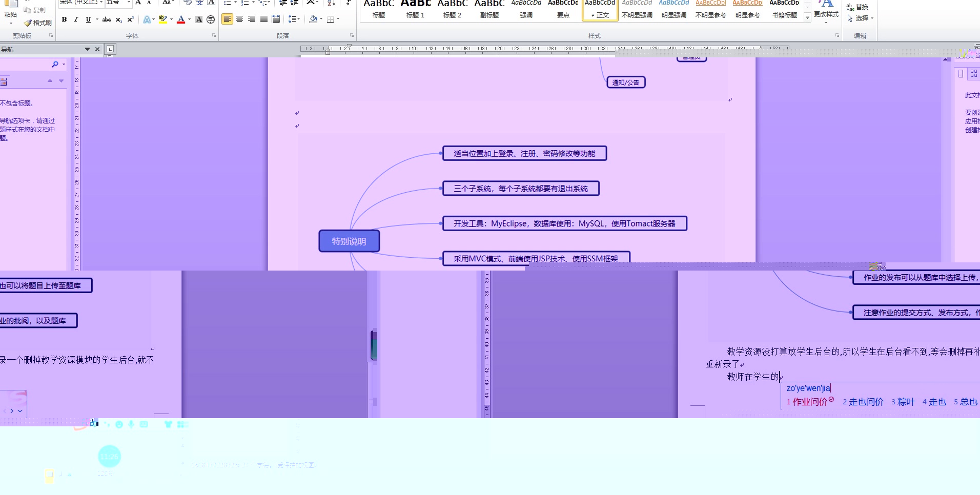Toggle subscript formatting
The width and height of the screenshot is (980, 495).
(118, 20)
